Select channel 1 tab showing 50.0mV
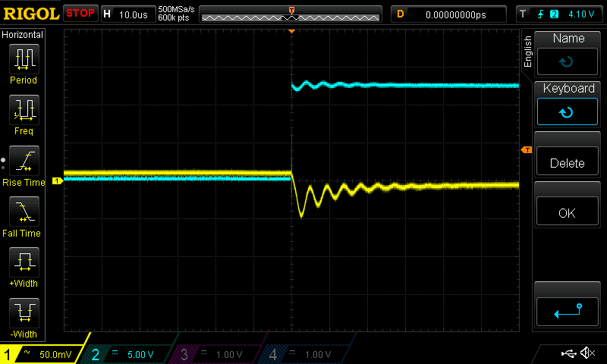 (42, 353)
